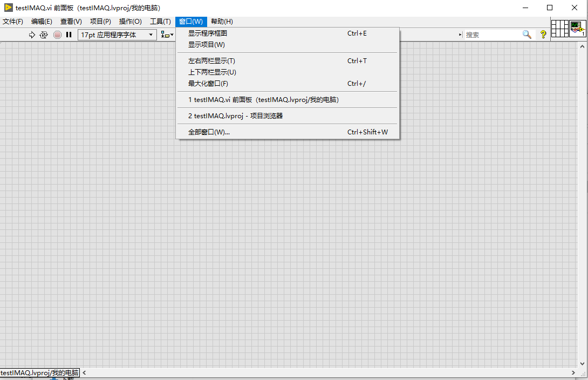Click the yellow context help icon
588x380 pixels.
coord(543,35)
